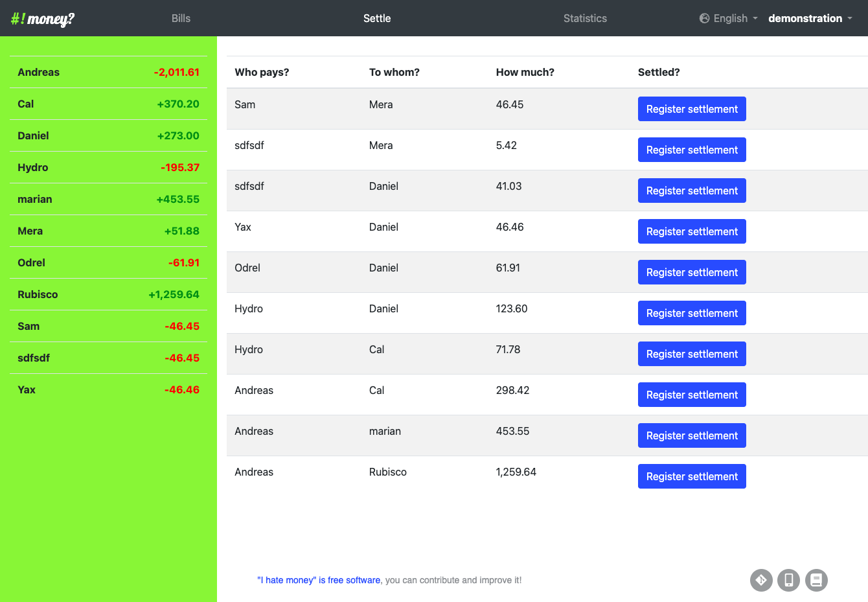Viewport: 868px width, 602px height.
Task: Register settlement for Andreas to marian
Action: click(692, 435)
